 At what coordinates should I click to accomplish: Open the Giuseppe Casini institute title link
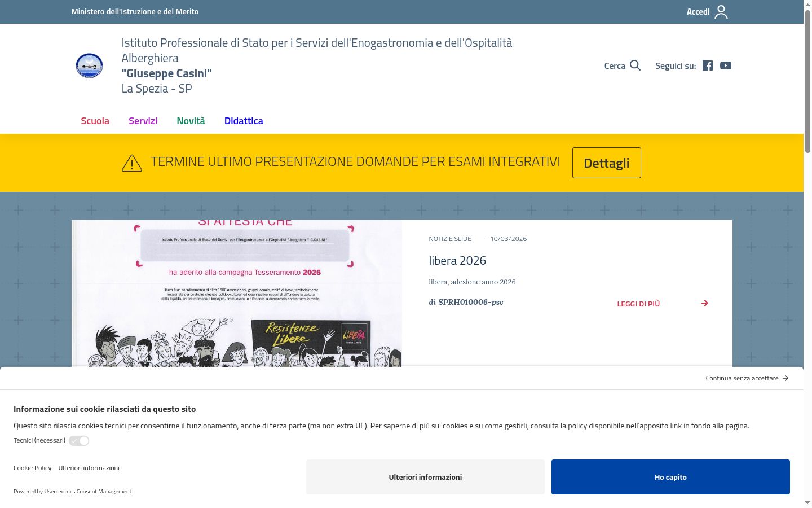(317, 65)
